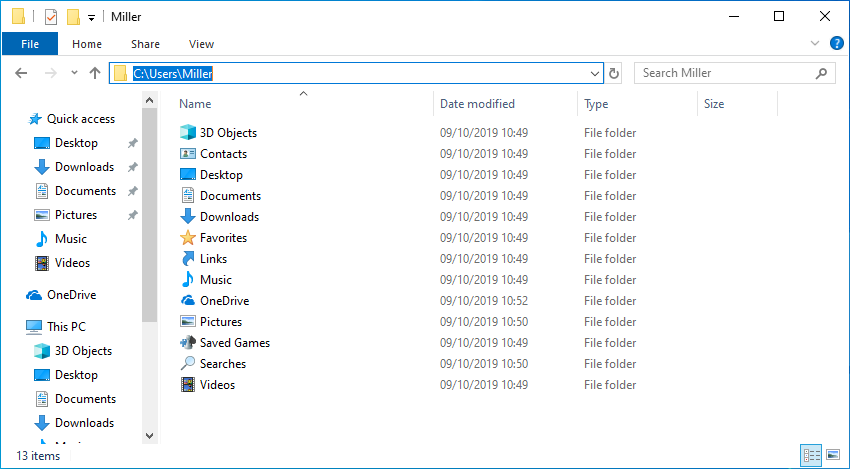Image resolution: width=850 pixels, height=469 pixels.
Task: Click the New folder icon in title bar
Action: (x=73, y=17)
